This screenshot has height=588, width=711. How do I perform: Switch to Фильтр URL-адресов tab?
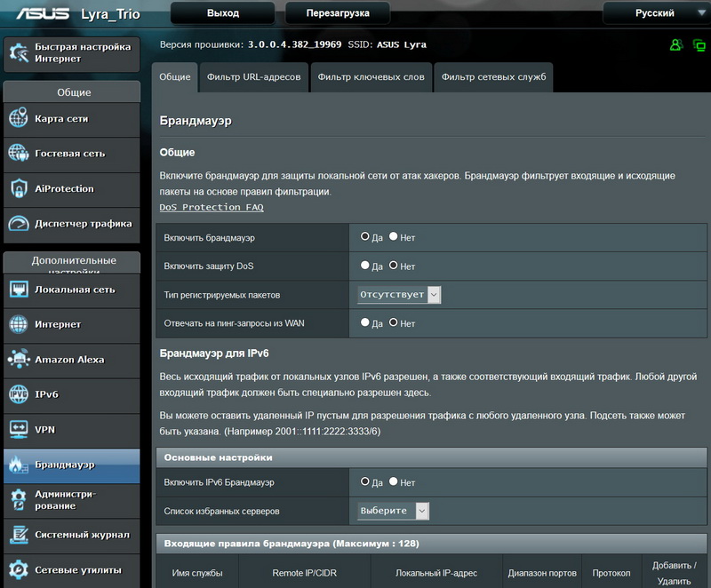click(x=253, y=77)
